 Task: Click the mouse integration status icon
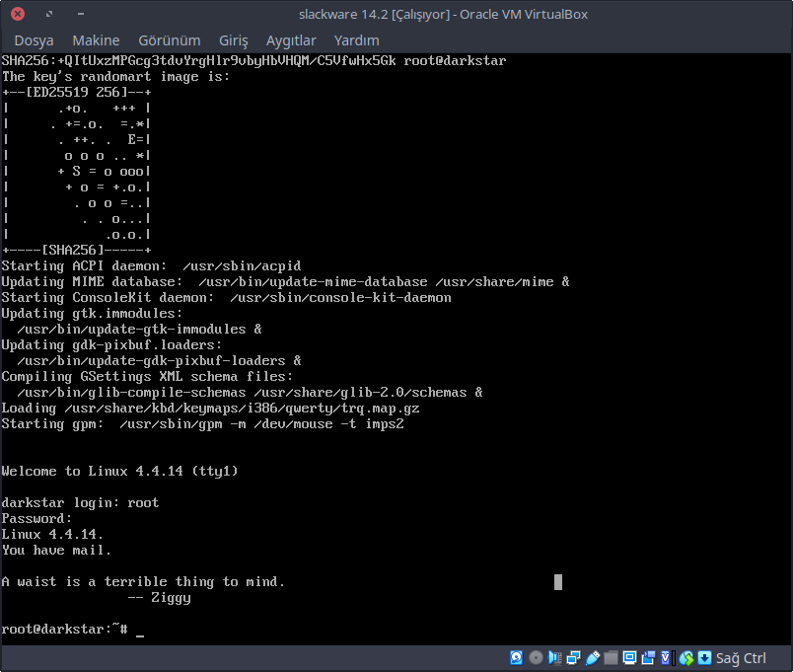point(686,658)
